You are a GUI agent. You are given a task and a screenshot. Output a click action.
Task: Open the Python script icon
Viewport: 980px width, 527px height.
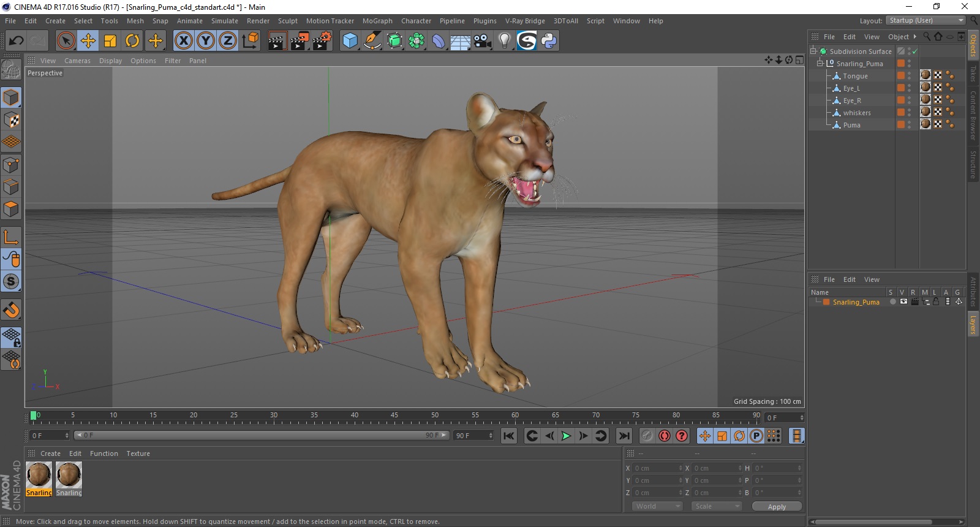(549, 41)
